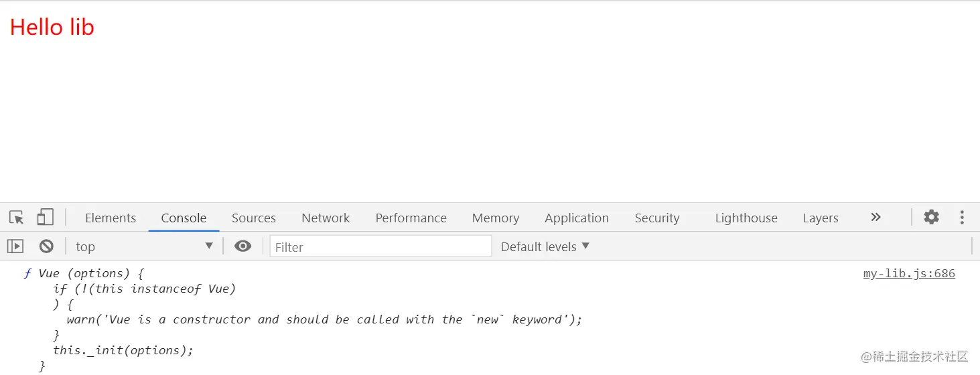This screenshot has height=375, width=980.
Task: Click the console Filter input field
Action: [380, 246]
